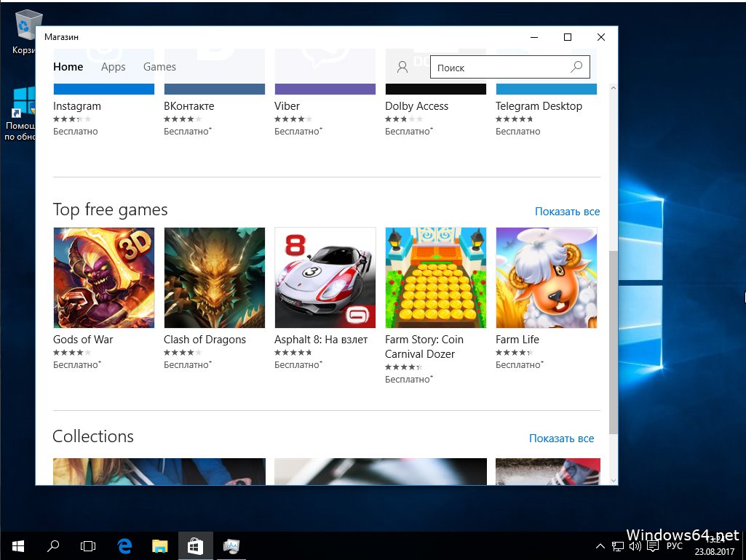Show all top free games via Показать все
This screenshot has width=746, height=560.
[x=567, y=212]
